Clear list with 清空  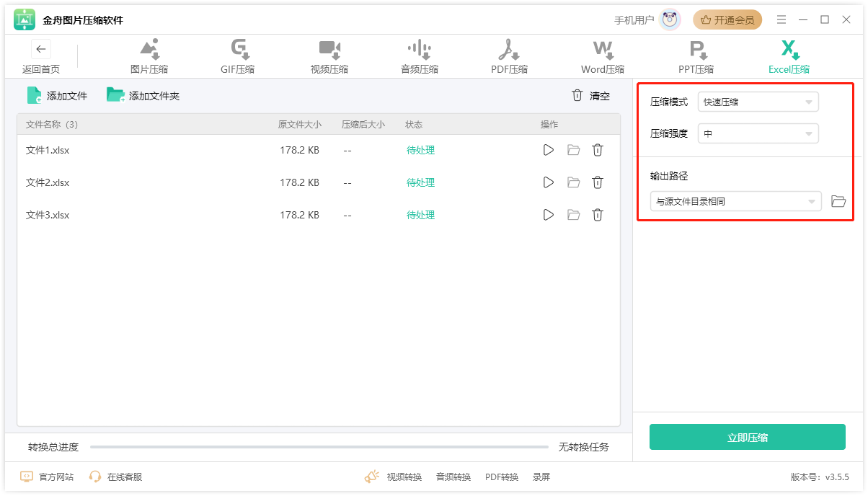pos(590,96)
